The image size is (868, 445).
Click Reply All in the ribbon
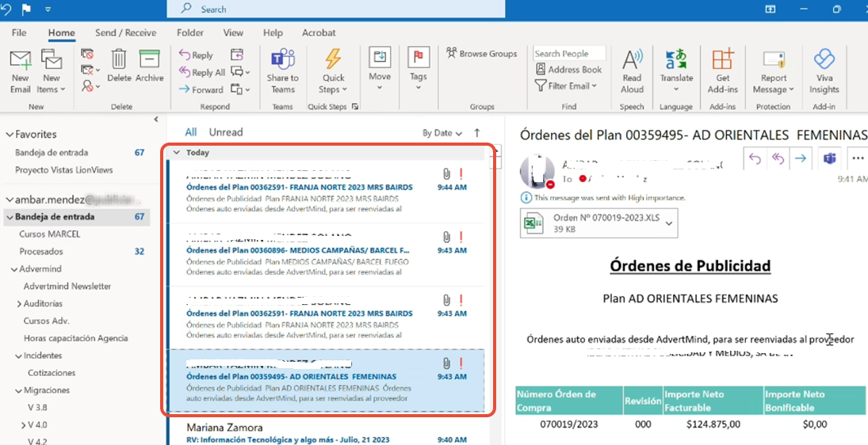tap(201, 72)
